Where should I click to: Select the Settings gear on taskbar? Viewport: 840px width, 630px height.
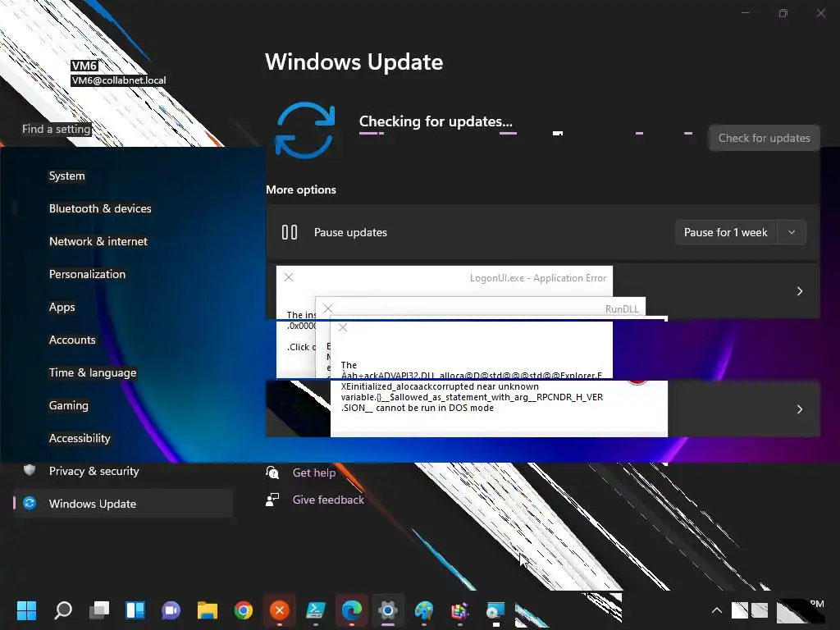pyautogui.click(x=387, y=609)
